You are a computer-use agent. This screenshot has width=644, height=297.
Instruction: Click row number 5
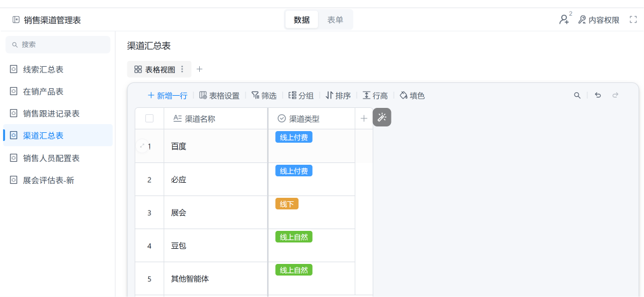click(x=149, y=279)
